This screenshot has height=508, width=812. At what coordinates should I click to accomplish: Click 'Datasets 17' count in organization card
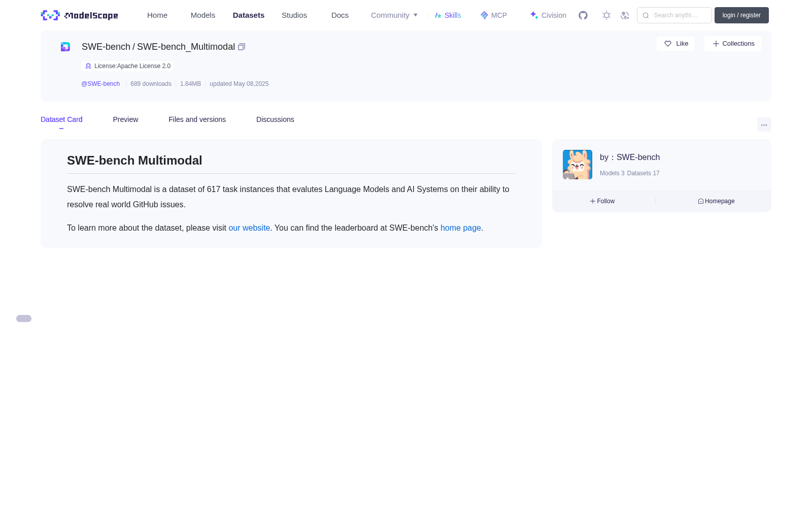click(x=644, y=173)
